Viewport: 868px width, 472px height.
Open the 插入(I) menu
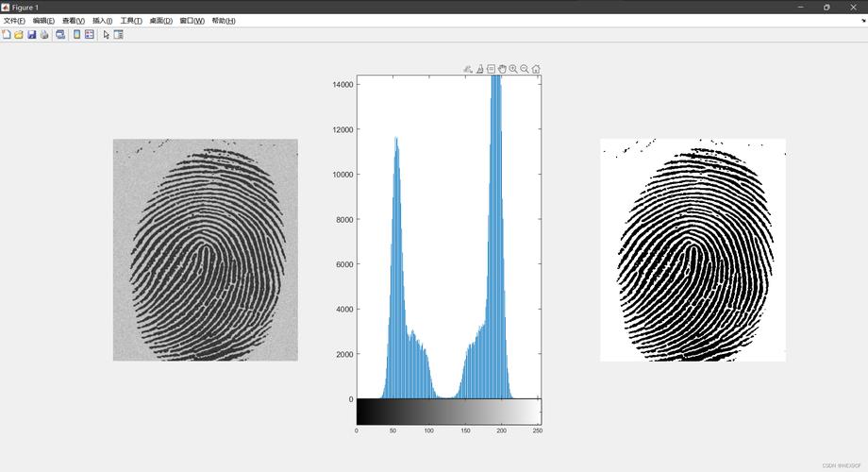tap(102, 21)
